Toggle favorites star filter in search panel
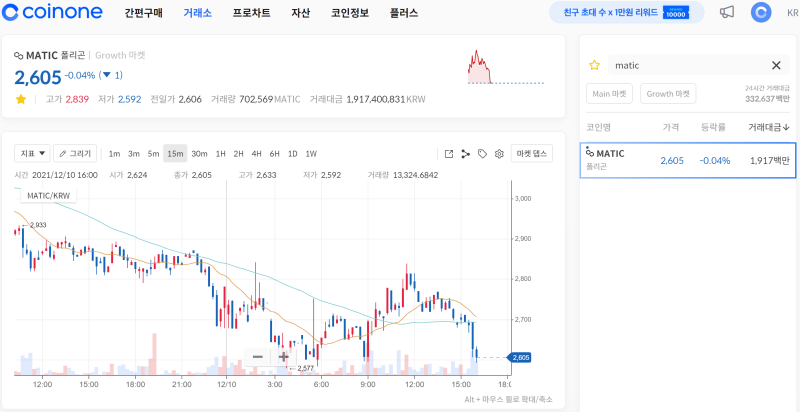This screenshot has height=412, width=800. [x=594, y=65]
